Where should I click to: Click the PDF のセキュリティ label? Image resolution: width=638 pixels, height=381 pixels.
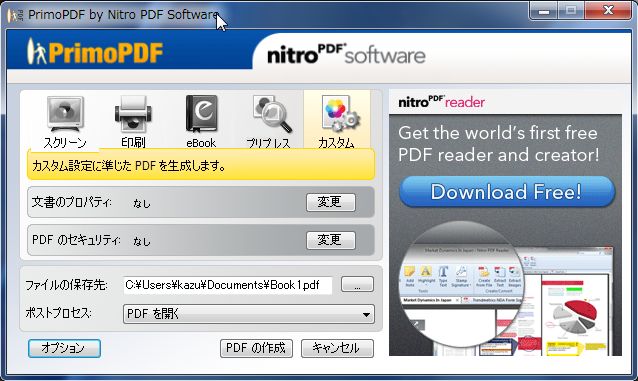(x=76, y=240)
